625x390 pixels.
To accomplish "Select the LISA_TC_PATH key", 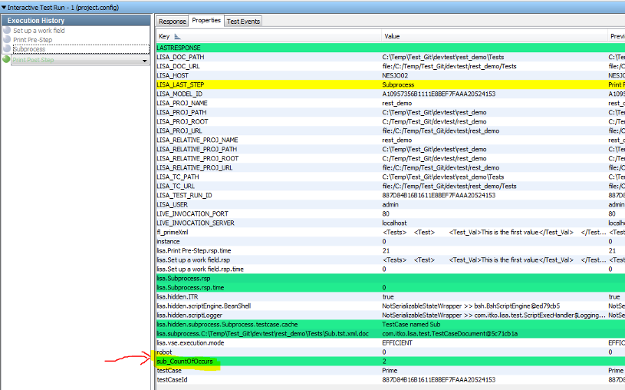I will (x=178, y=177).
